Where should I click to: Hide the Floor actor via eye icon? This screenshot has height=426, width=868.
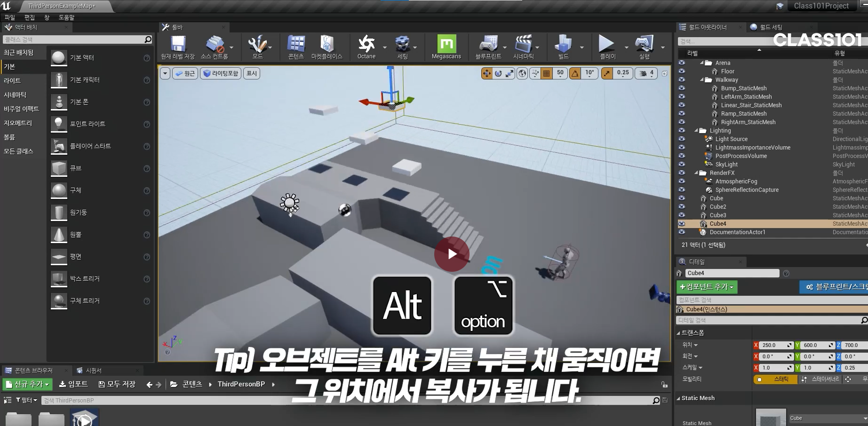[x=682, y=71]
